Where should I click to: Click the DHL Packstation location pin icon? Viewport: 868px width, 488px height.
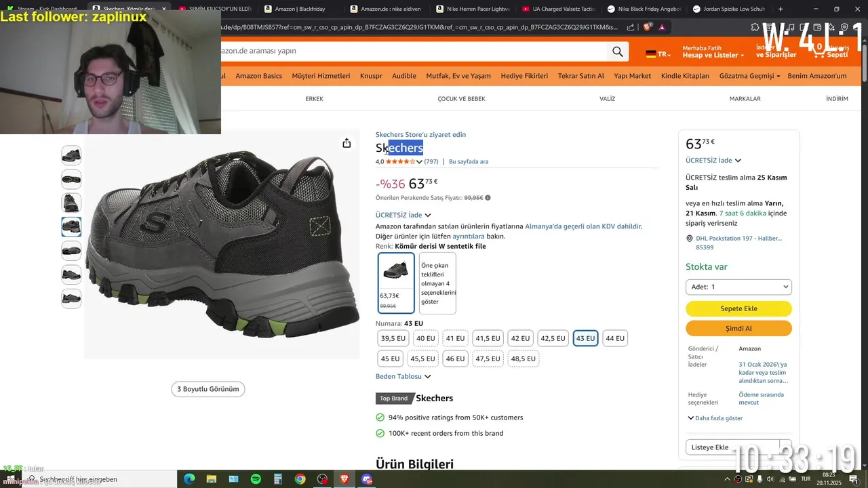tap(689, 239)
